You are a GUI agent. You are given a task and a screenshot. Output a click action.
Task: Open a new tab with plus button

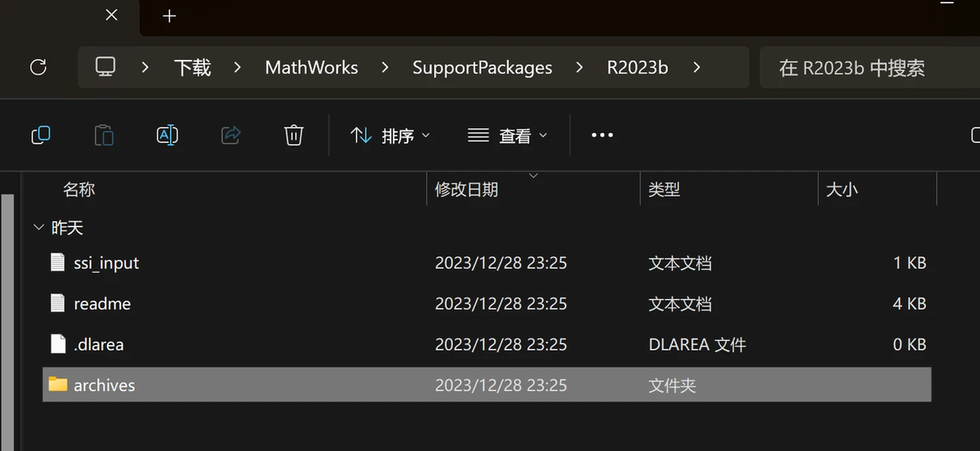tap(169, 16)
